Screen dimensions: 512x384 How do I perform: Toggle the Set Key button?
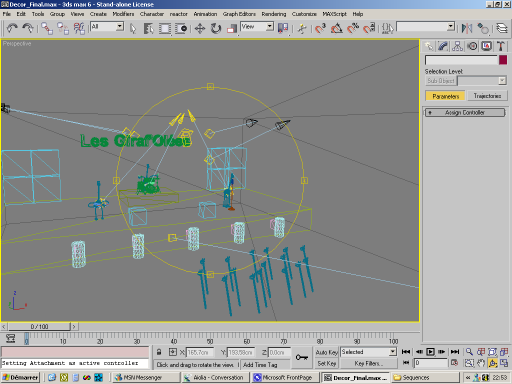(326, 363)
